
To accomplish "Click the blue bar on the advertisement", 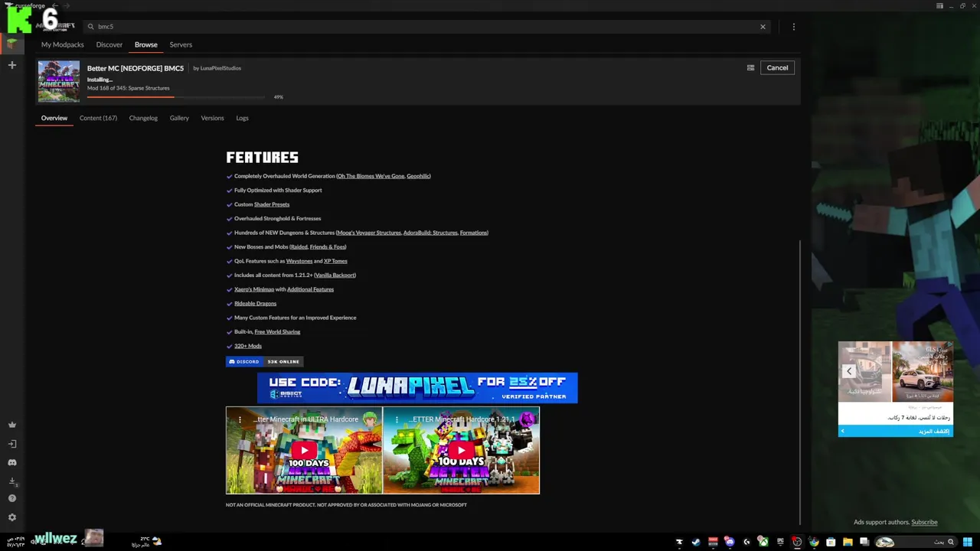I will pos(896,431).
